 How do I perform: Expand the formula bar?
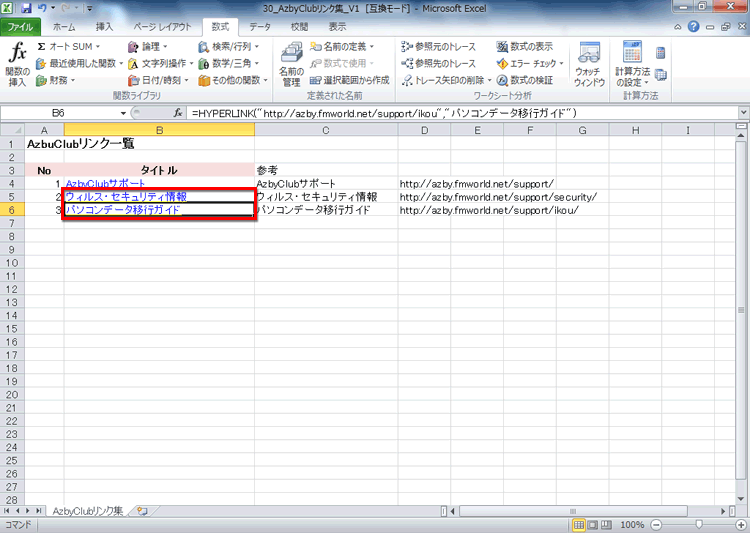(x=743, y=113)
